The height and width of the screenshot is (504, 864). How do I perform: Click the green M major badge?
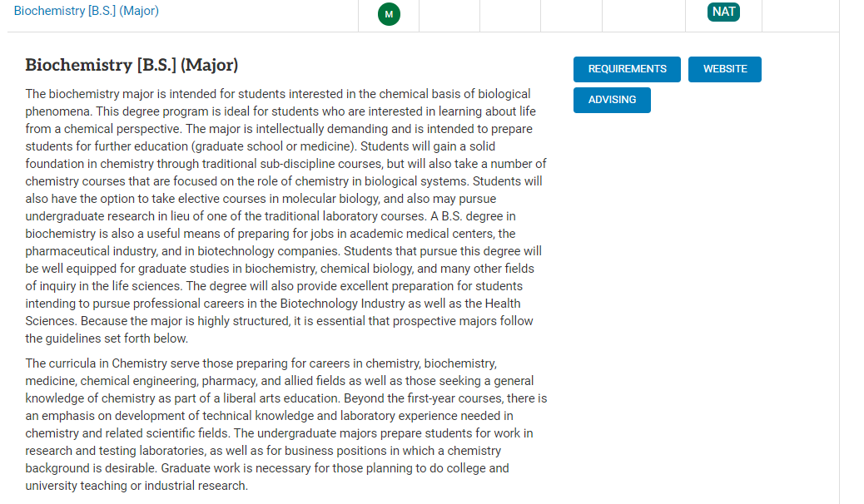tap(389, 14)
